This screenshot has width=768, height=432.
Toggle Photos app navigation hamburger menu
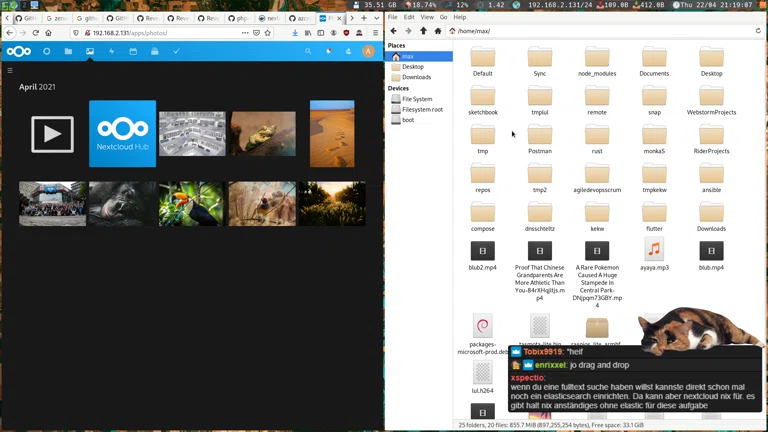pos(10,71)
